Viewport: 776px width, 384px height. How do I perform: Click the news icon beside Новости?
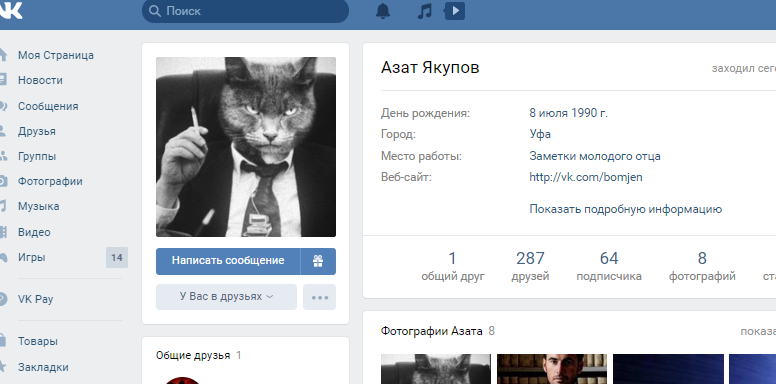pos(2,80)
